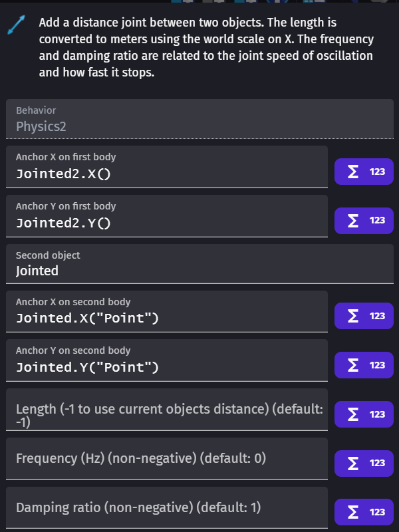The height and width of the screenshot is (532, 399).
Task: Focus the Damping ratio input field
Action: pos(167,508)
